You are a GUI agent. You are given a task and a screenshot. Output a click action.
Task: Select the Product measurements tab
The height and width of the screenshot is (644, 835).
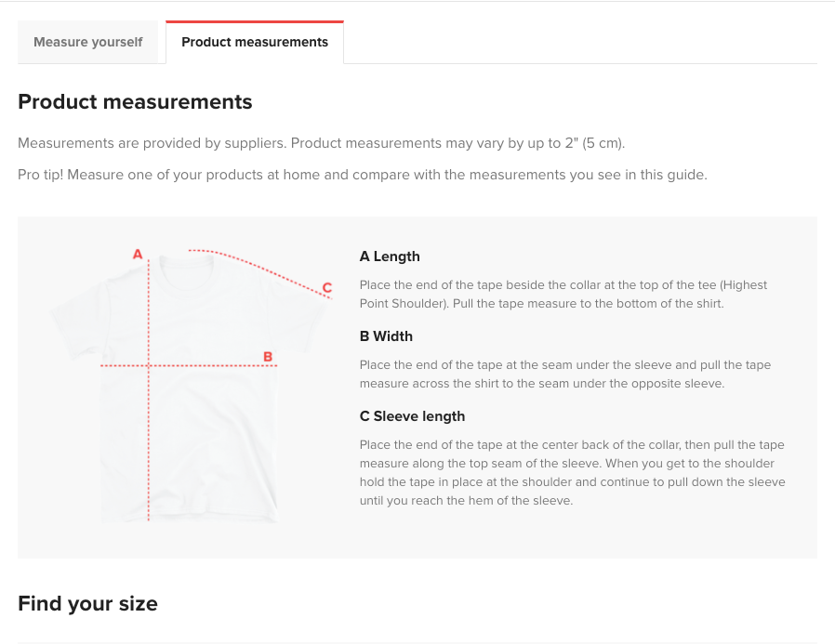(x=255, y=42)
